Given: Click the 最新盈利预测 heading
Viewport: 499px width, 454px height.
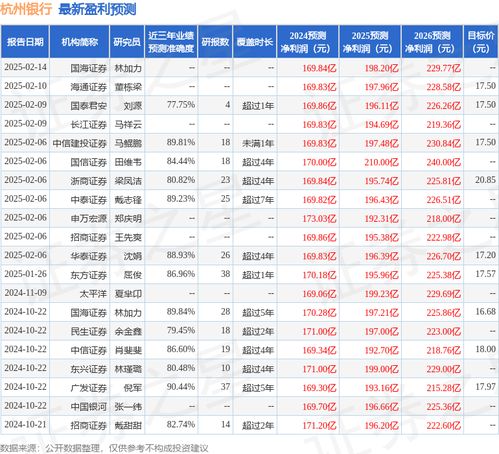Looking at the screenshot, I should click(x=97, y=9).
